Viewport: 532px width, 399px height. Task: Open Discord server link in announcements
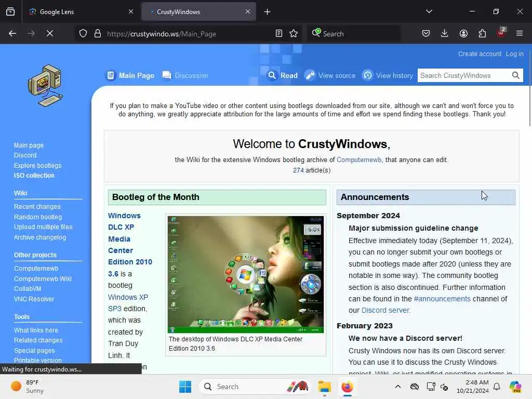(x=386, y=311)
